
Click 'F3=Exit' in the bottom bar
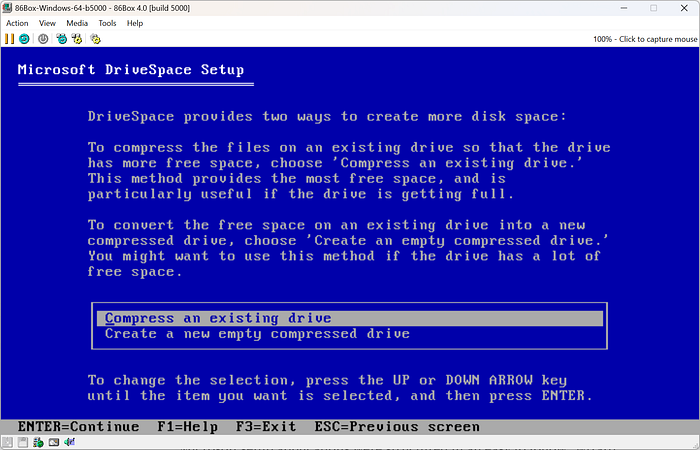(x=266, y=427)
